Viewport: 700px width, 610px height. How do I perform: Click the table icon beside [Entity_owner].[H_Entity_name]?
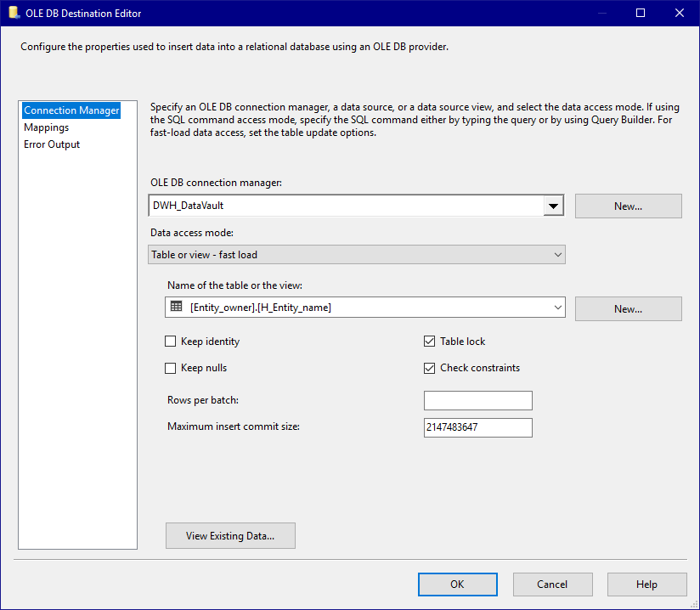pyautogui.click(x=177, y=307)
